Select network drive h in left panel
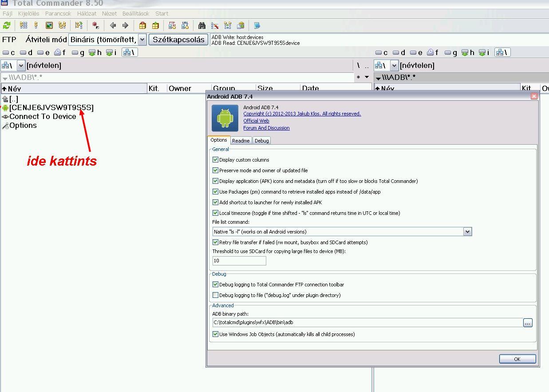Screen dimensions: 549x392 pos(95,52)
